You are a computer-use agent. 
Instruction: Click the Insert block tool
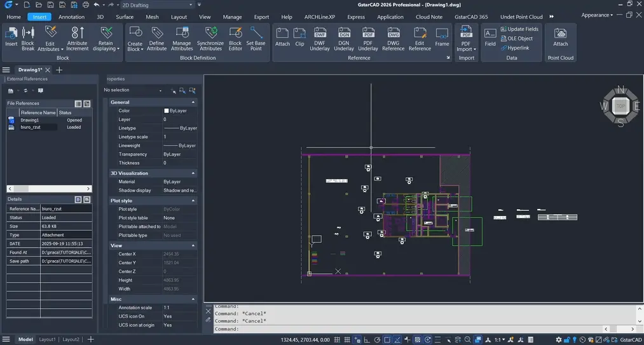(11, 37)
